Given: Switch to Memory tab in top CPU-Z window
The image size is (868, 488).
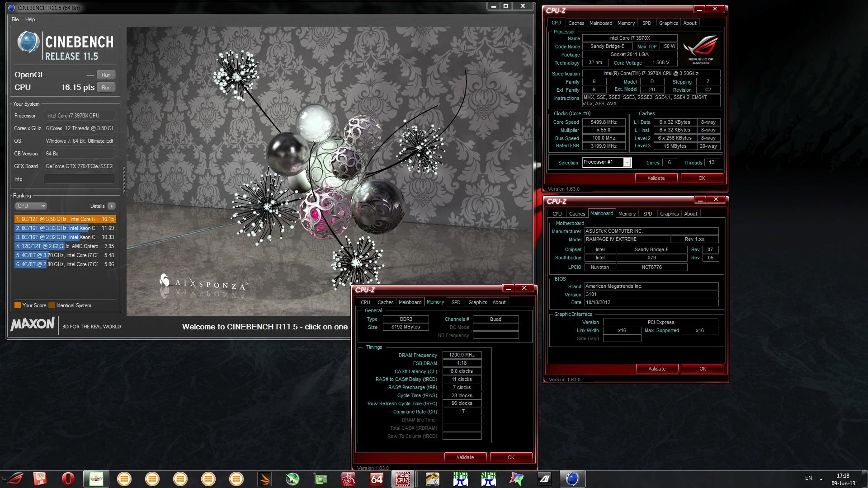Looking at the screenshot, I should tap(626, 23).
